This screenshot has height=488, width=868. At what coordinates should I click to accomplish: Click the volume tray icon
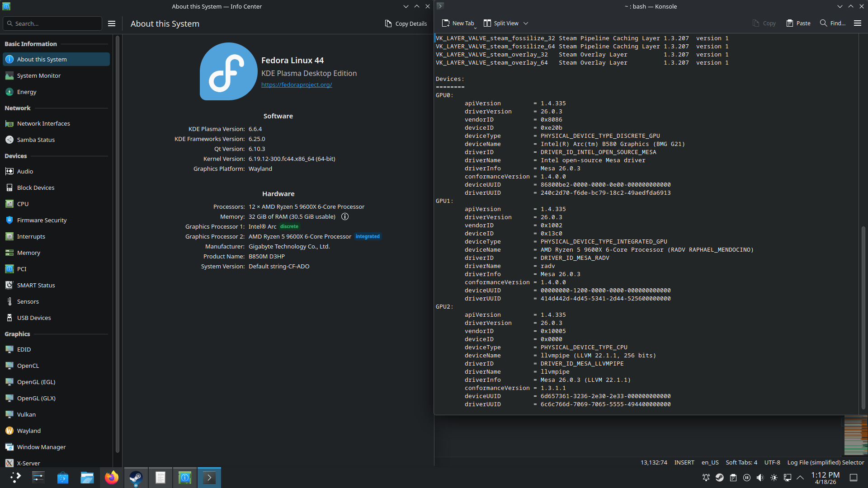tap(760, 478)
